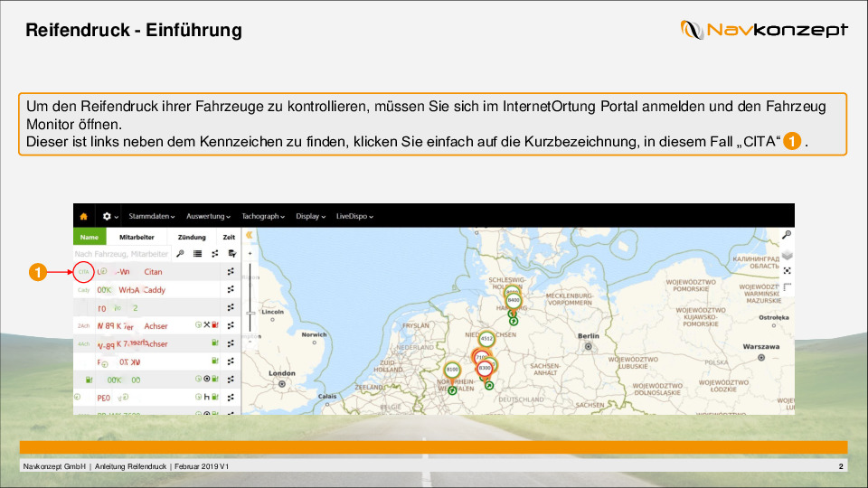Click the list view icon in vehicle toolbar
The width and height of the screenshot is (868, 488).
197,254
